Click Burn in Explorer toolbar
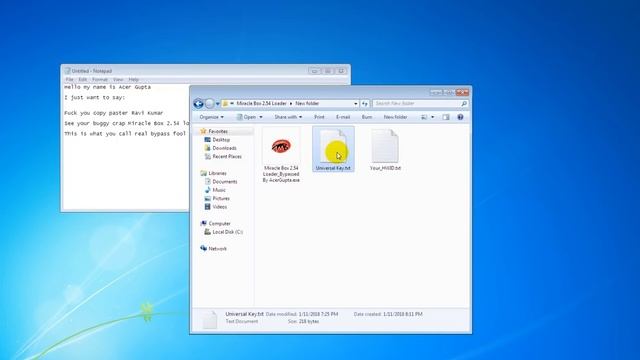 [367, 117]
